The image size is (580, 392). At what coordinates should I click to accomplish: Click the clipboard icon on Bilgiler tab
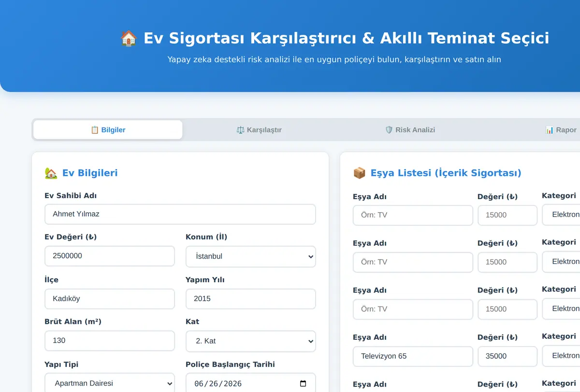coord(95,130)
